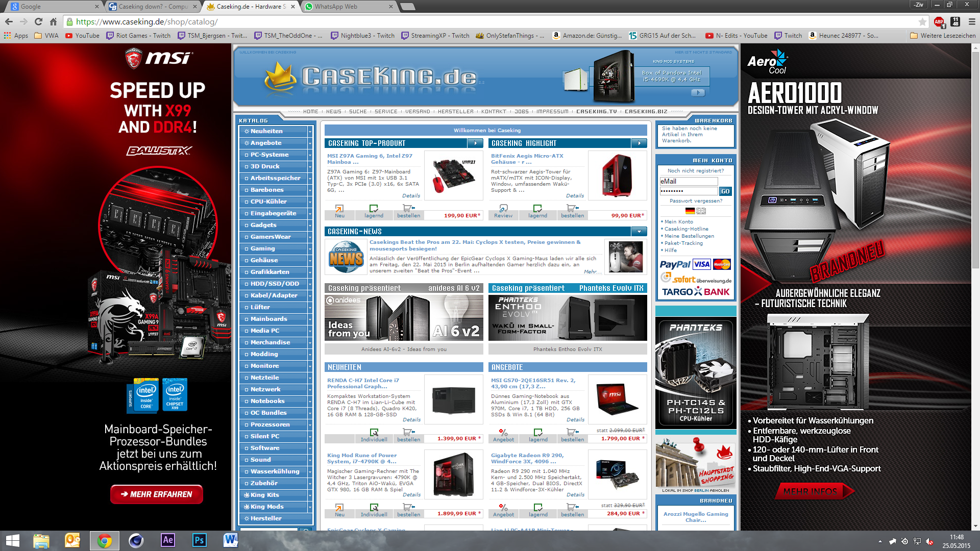Open the HERSTELLER navigation menu item
Screen dimensions: 980x551
pyautogui.click(x=455, y=111)
